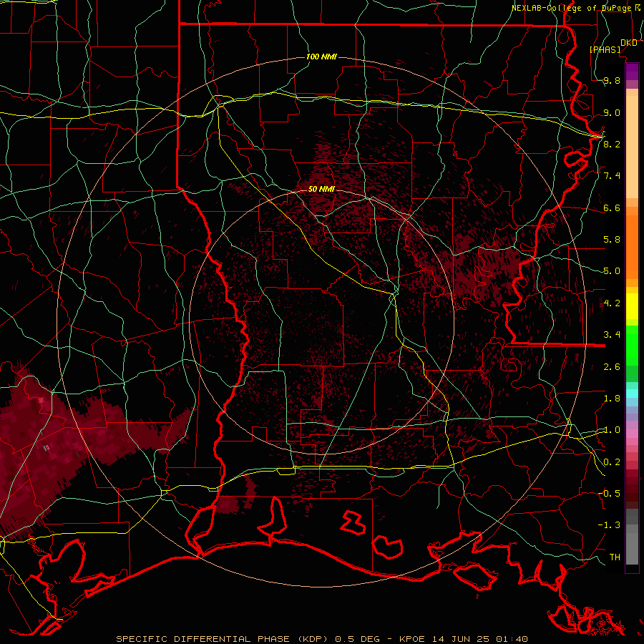Click the yellow segment of color bar
Screen dimensions: 644x644
(632, 306)
